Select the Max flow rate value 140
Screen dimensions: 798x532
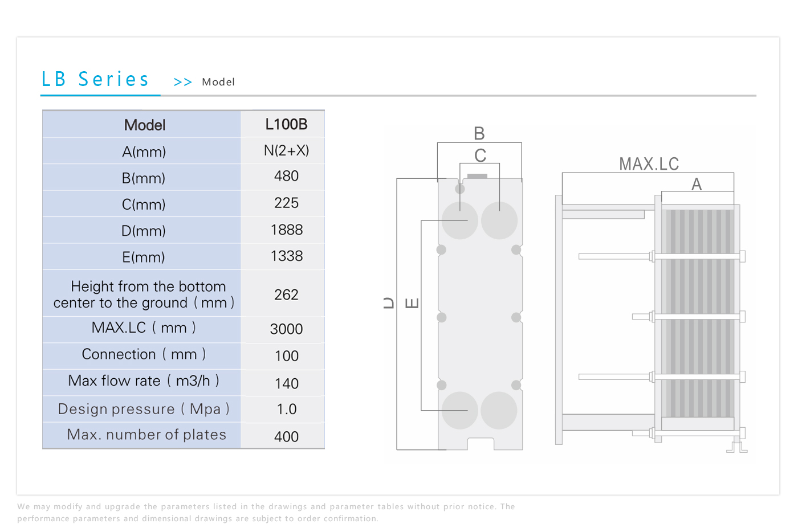pyautogui.click(x=286, y=383)
